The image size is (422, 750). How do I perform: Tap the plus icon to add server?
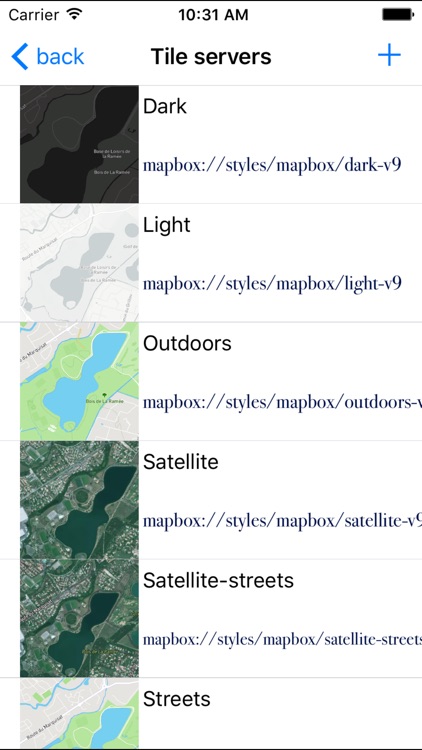pos(389,55)
